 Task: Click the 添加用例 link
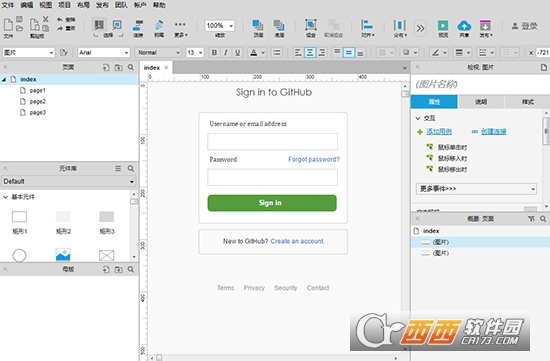[x=439, y=132]
